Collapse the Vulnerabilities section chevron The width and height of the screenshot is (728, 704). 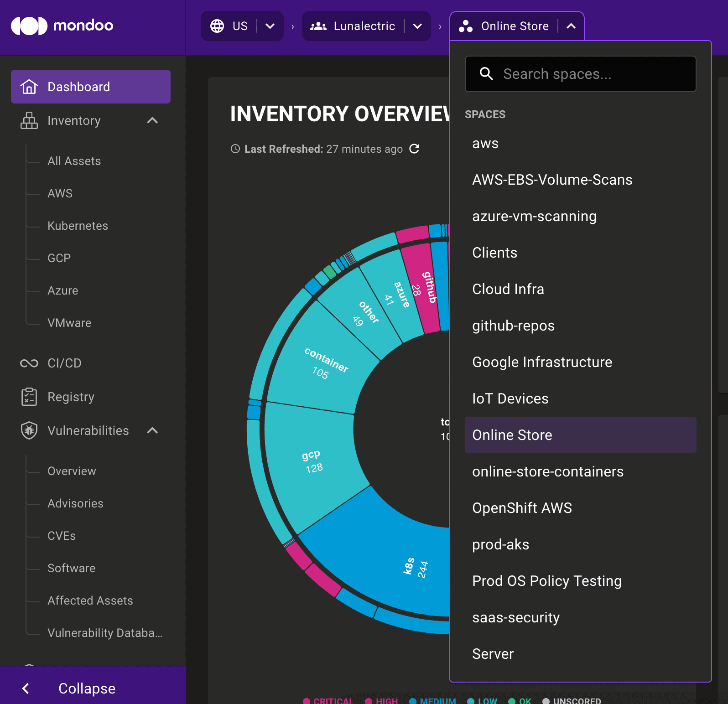152,430
